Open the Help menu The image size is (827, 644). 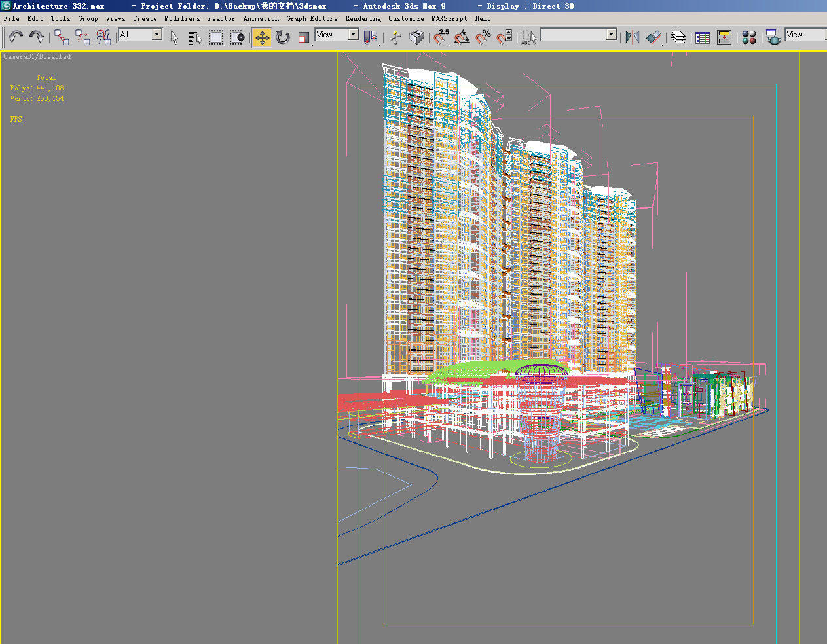point(483,19)
